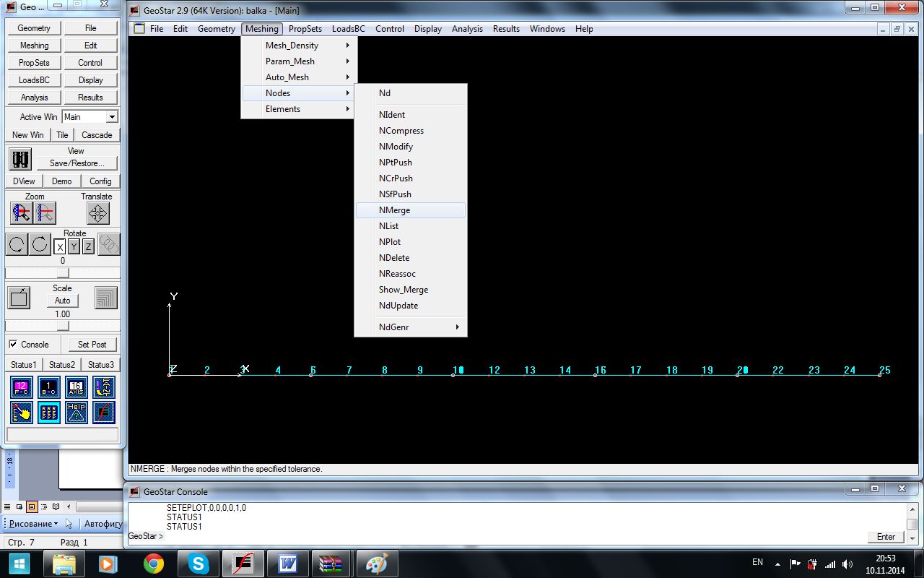Screen dimensions: 924x578
Task: Click the DView button
Action: pyautogui.click(x=24, y=181)
